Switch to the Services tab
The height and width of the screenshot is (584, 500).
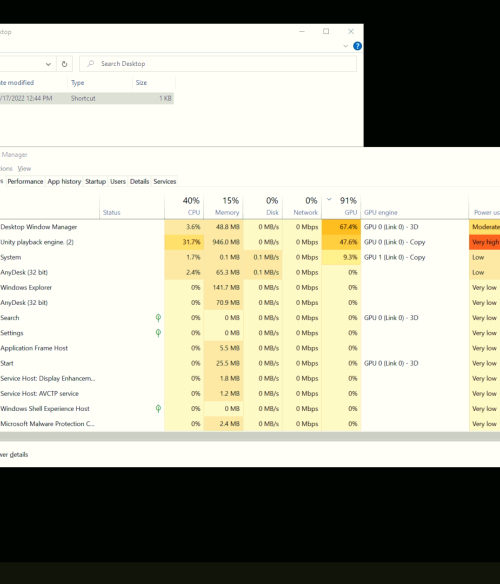tap(165, 181)
